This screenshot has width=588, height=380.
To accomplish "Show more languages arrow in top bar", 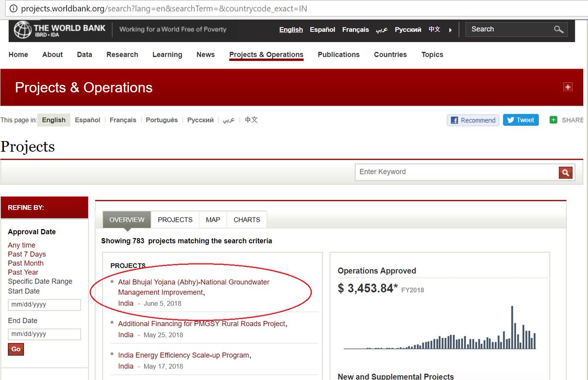I will pos(450,30).
